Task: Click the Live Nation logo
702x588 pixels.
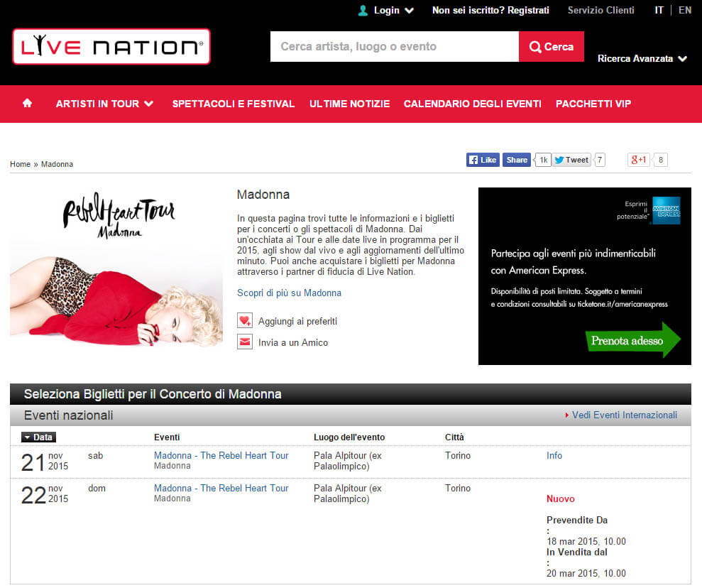Action: (111, 47)
